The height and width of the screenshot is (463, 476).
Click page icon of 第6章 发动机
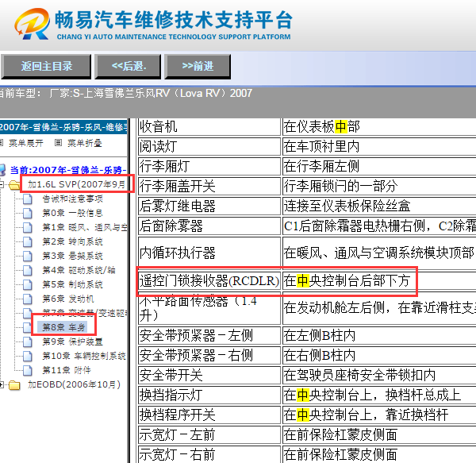pyautogui.click(x=28, y=299)
